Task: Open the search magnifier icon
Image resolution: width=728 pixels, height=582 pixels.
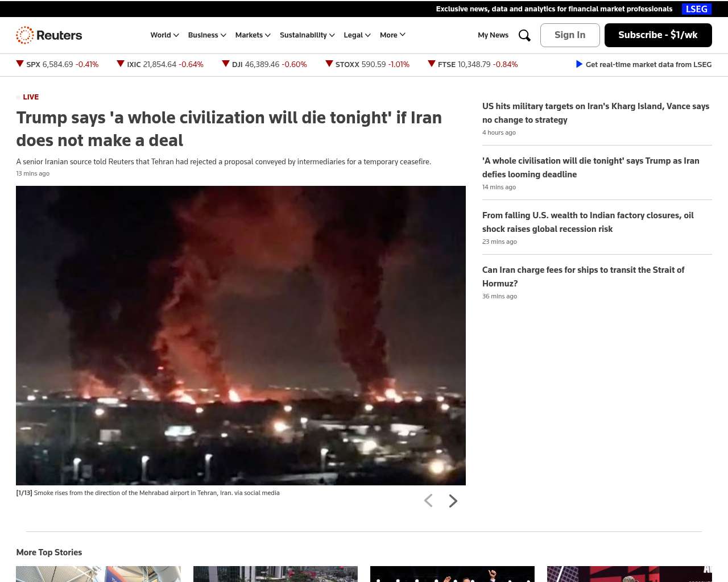Action: point(524,35)
